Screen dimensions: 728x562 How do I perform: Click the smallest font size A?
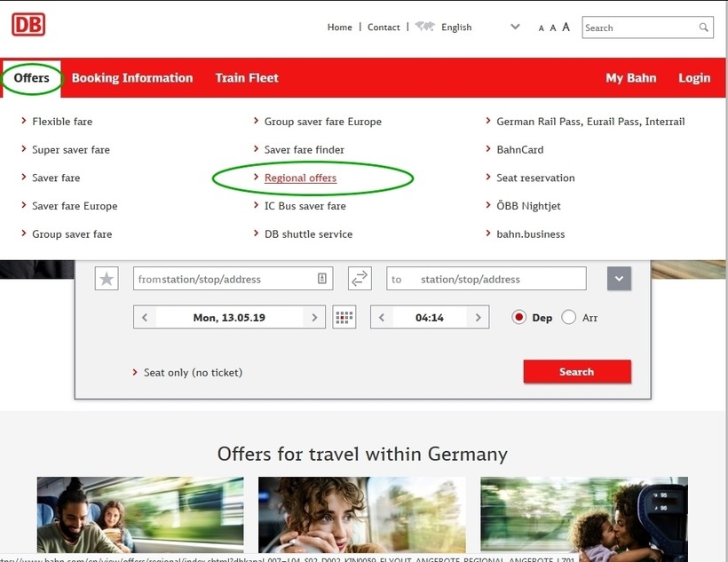[541, 28]
